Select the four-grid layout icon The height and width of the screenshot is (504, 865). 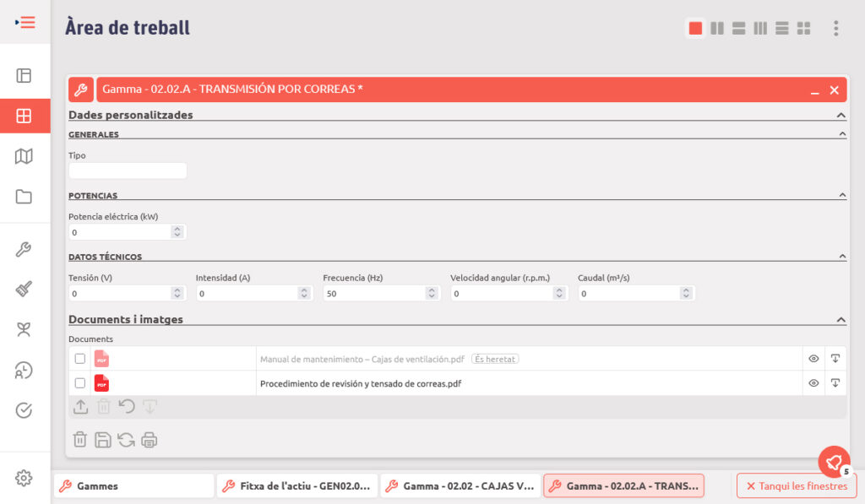(803, 29)
